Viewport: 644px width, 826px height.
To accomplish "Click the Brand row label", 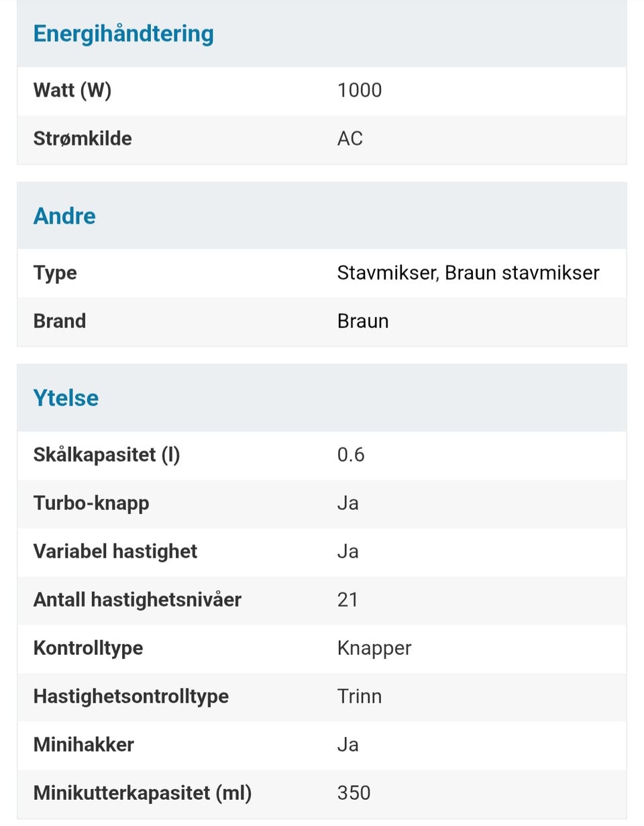I will 60,321.
